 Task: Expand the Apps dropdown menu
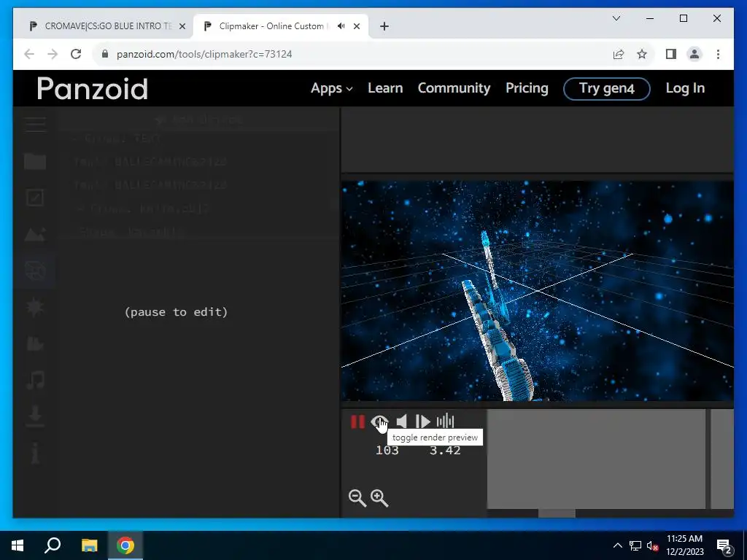tap(332, 88)
